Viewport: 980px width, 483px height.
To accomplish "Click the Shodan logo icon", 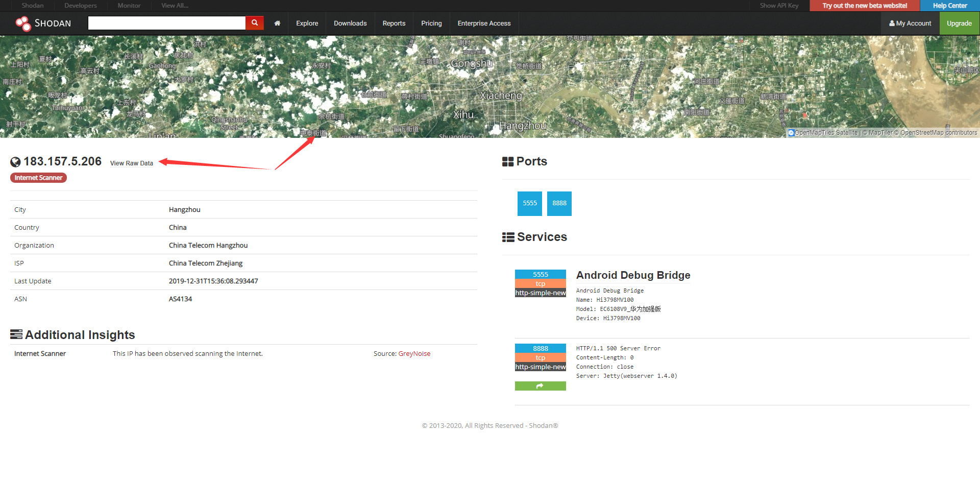I will pos(23,23).
